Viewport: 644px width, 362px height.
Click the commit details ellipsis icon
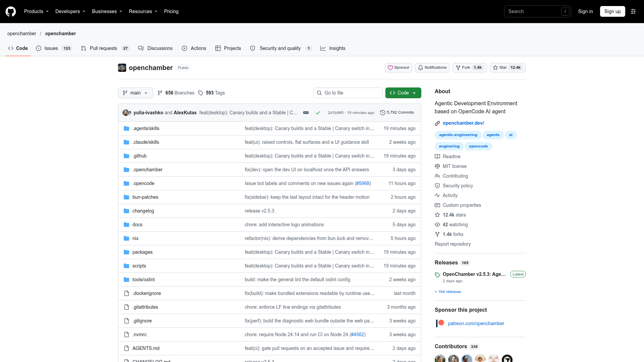306,113
